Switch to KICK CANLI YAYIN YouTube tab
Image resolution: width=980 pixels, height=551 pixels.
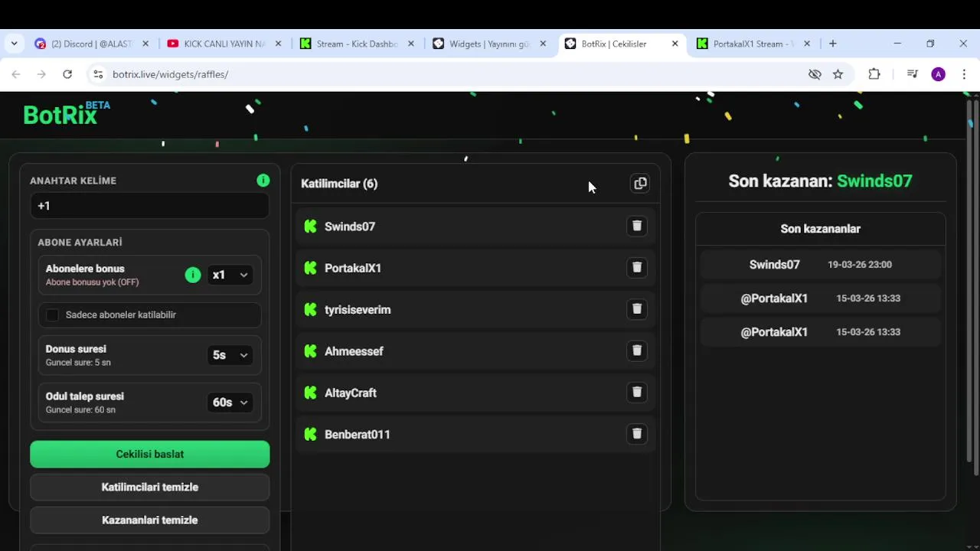(x=224, y=44)
